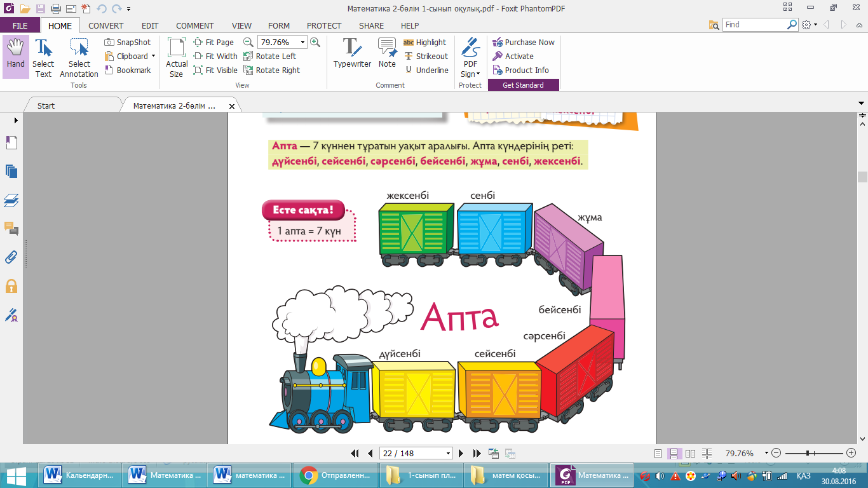The width and height of the screenshot is (868, 488).
Task: Open Digital Signatures panel in sidebar
Action: tap(11, 315)
